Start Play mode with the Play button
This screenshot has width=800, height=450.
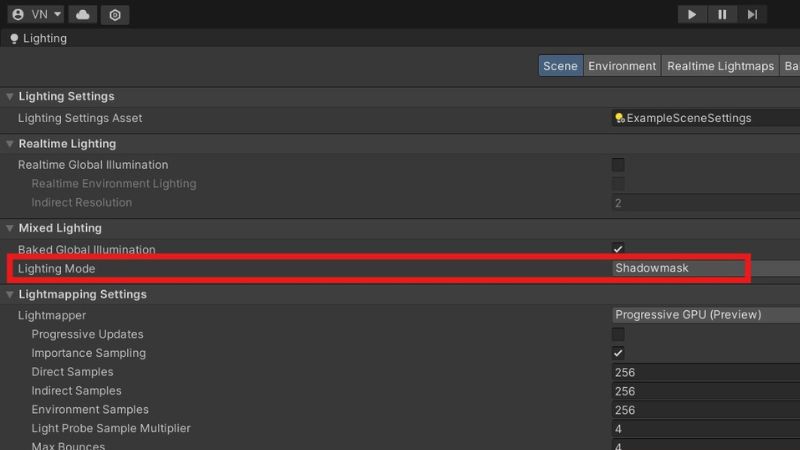tap(691, 14)
